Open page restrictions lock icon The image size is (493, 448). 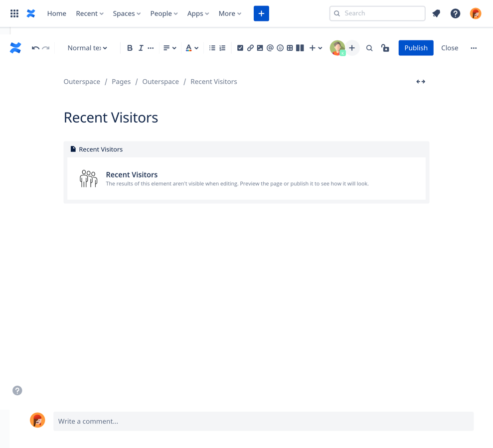(385, 48)
